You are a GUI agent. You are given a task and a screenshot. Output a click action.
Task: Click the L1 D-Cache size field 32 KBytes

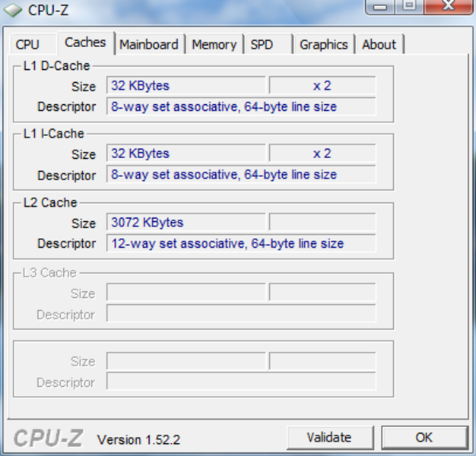pyautogui.click(x=186, y=86)
